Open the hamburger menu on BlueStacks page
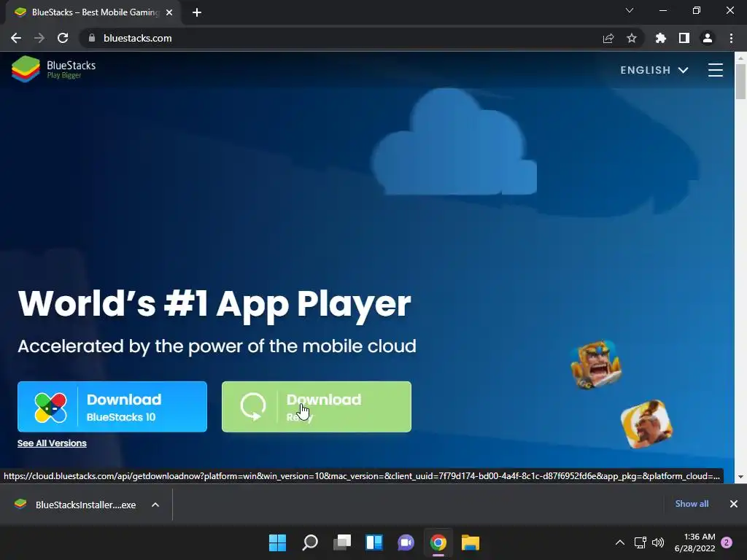 (x=715, y=70)
